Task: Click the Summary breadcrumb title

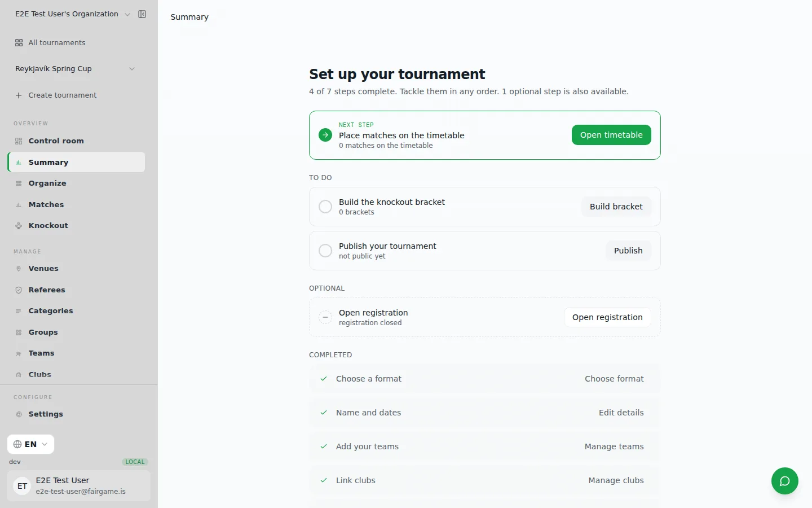Action: click(x=189, y=17)
